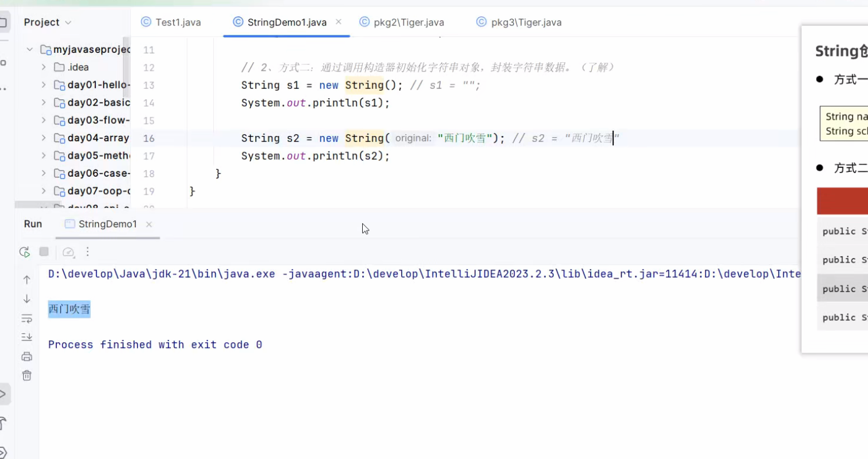This screenshot has width=868, height=459.
Task: Stop the process using the square stop icon
Action: [44, 252]
